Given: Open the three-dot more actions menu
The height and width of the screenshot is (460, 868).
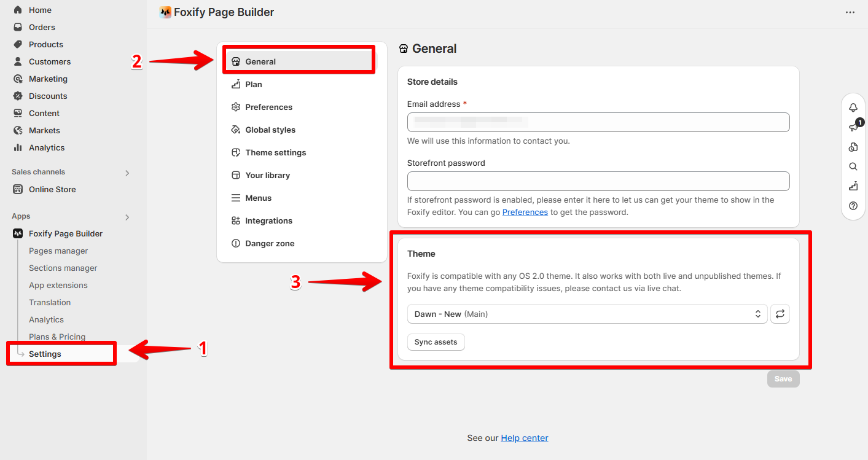Looking at the screenshot, I should click(850, 12).
